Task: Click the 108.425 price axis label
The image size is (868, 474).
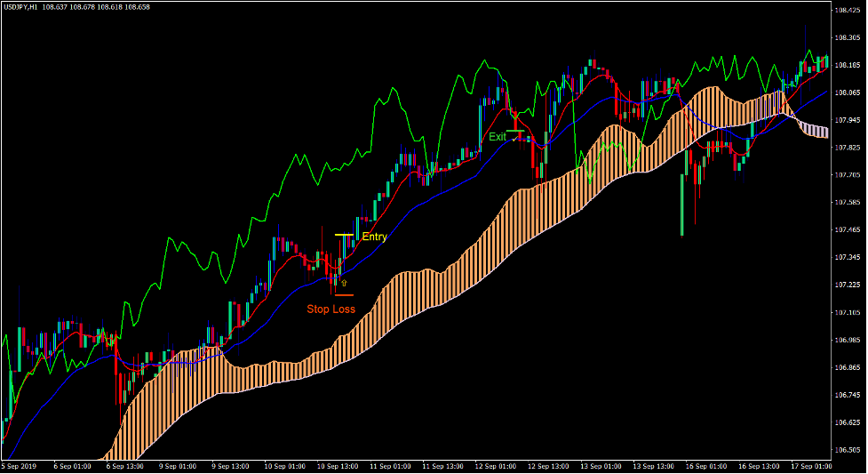Action: tap(848, 11)
